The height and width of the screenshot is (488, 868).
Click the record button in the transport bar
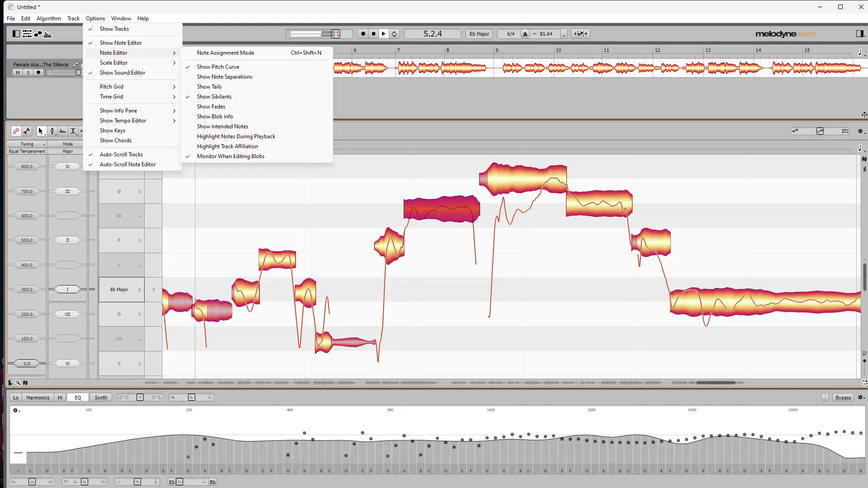(363, 33)
